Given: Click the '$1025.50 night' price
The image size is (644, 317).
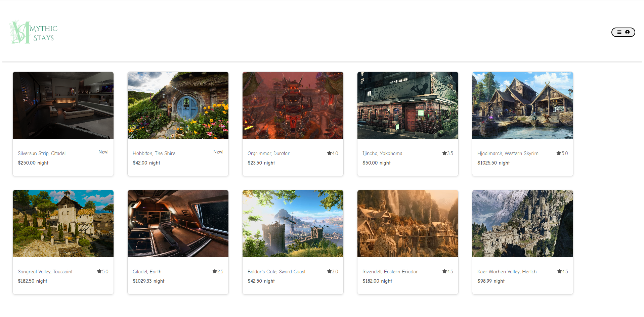Looking at the screenshot, I should coord(493,163).
